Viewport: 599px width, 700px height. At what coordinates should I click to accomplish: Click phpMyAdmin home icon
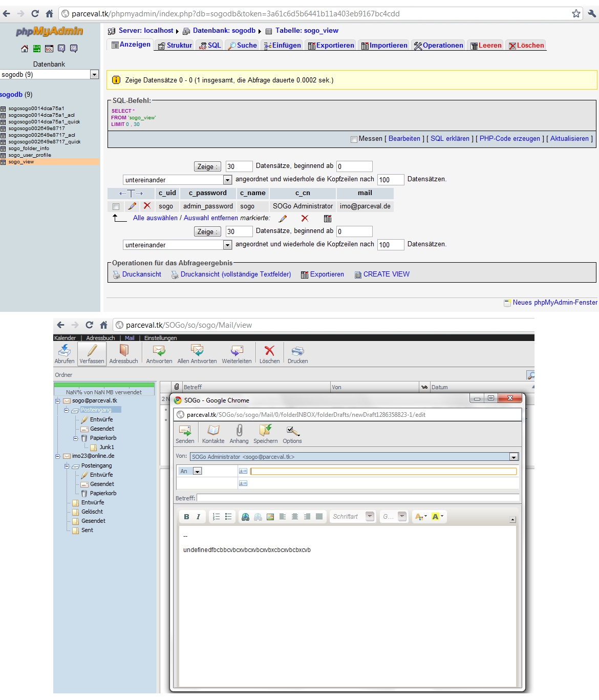pos(25,49)
